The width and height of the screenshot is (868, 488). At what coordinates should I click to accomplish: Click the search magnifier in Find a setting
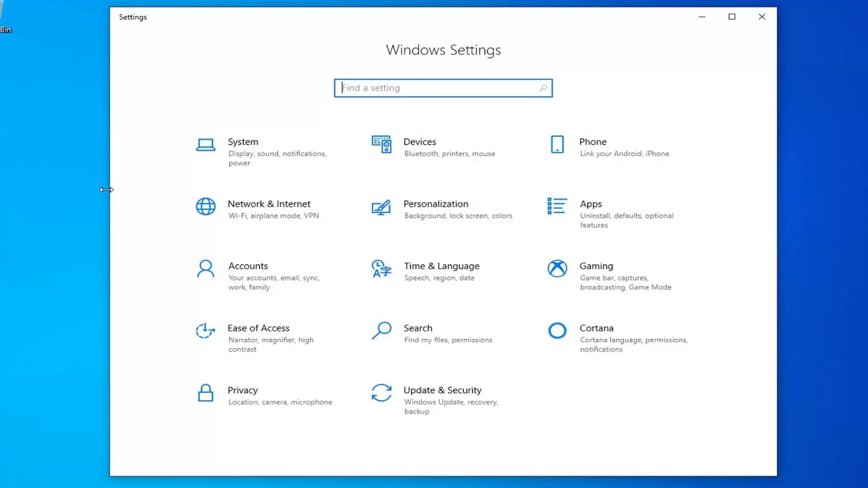pyautogui.click(x=543, y=88)
